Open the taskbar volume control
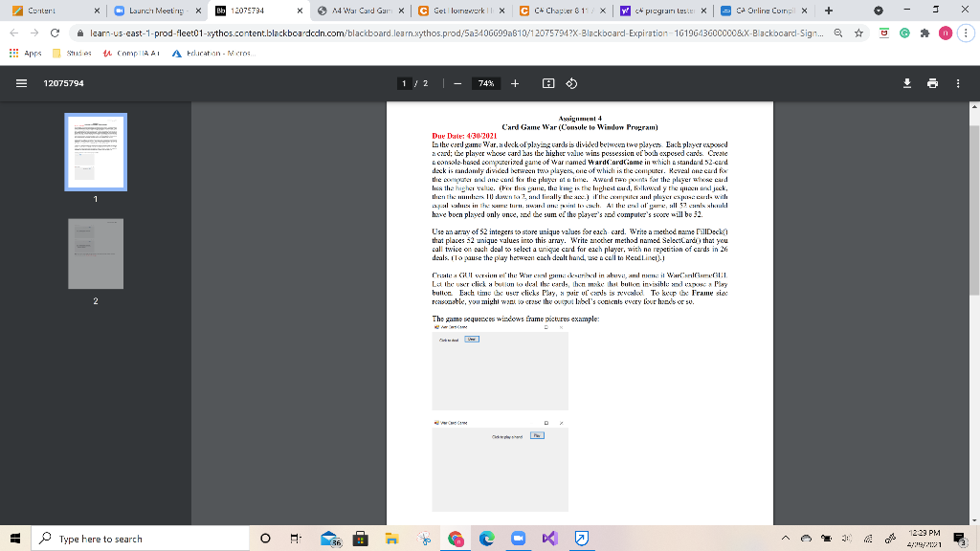Screen dimensions: 980x551 click(x=847, y=538)
